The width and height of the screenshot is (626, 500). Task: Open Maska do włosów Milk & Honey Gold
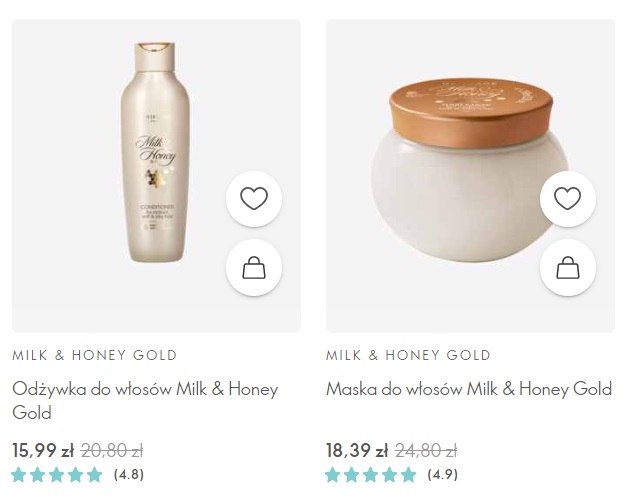pos(469,389)
